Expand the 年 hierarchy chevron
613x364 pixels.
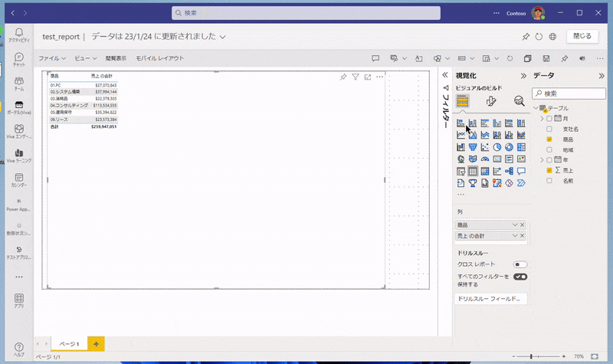coord(542,160)
